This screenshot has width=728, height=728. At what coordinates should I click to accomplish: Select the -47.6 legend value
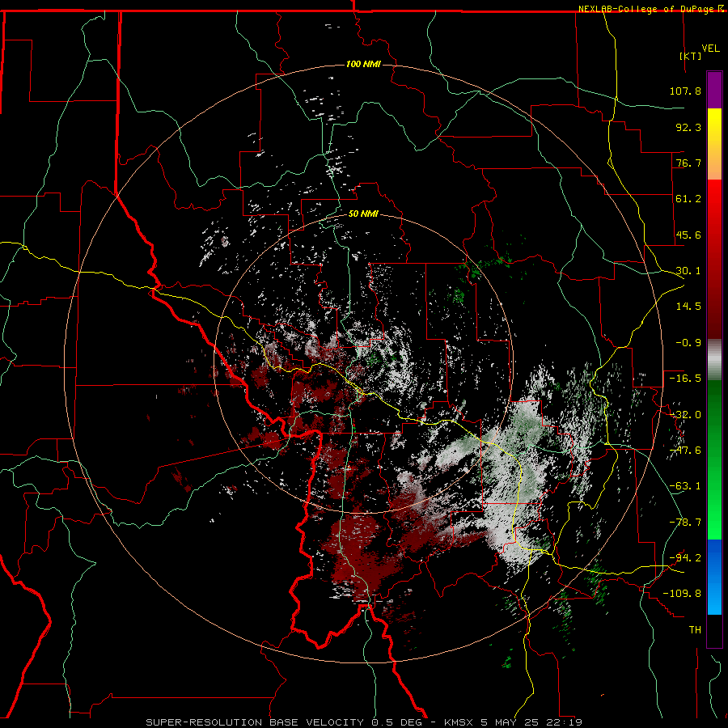pos(685,451)
